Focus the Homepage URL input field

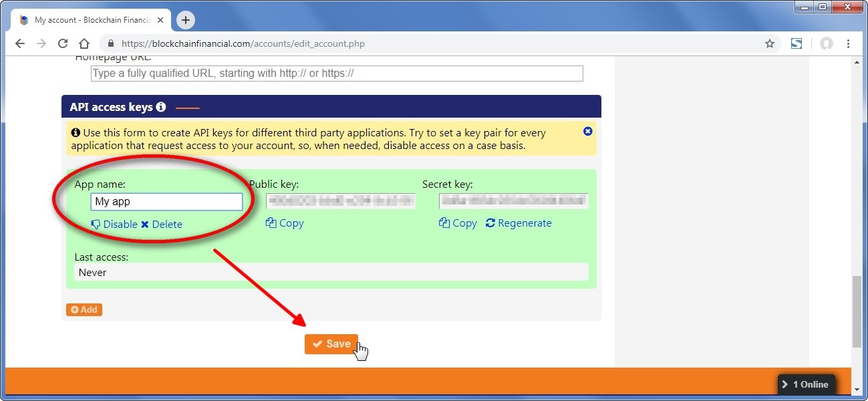pos(337,74)
